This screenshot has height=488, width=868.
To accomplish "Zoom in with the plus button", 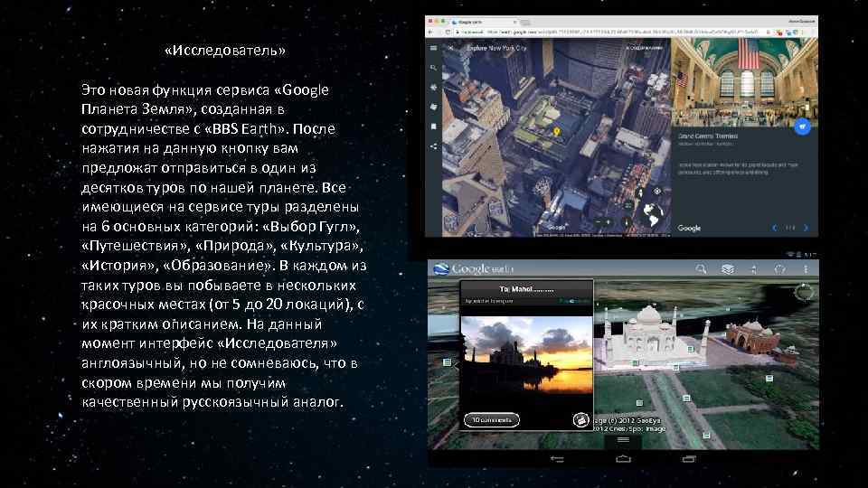I will (x=608, y=222).
